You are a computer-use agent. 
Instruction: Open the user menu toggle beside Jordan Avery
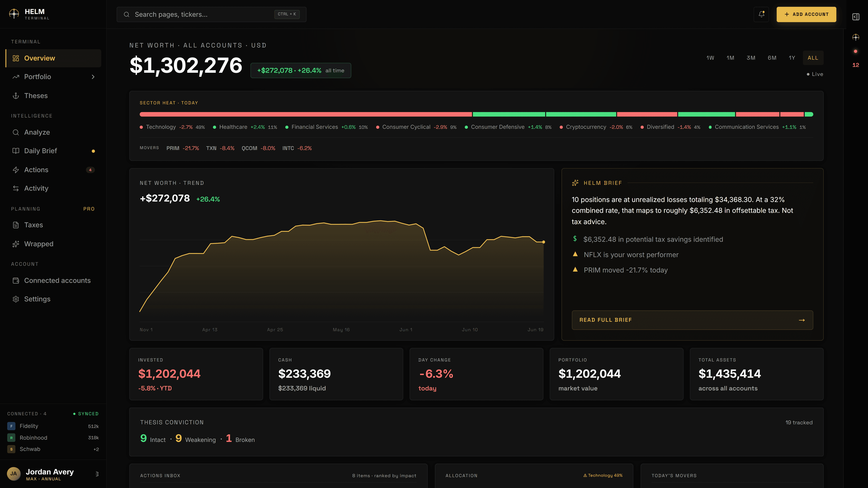coord(97,474)
